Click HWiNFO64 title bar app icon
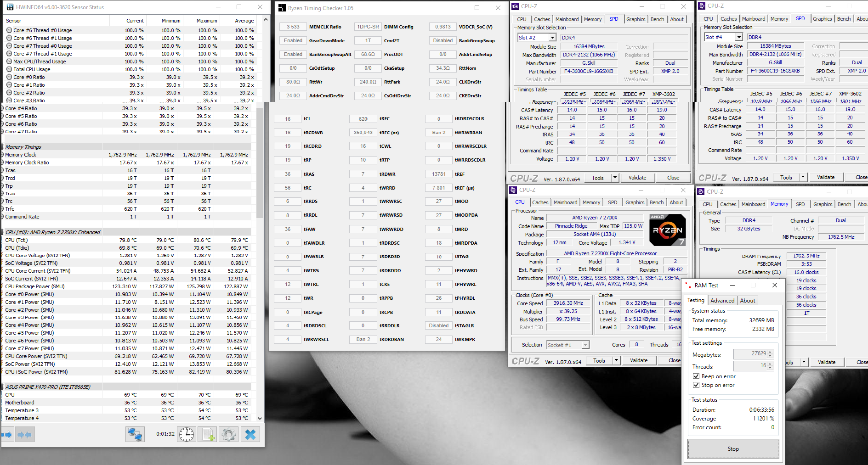The height and width of the screenshot is (465, 868). click(10, 7)
